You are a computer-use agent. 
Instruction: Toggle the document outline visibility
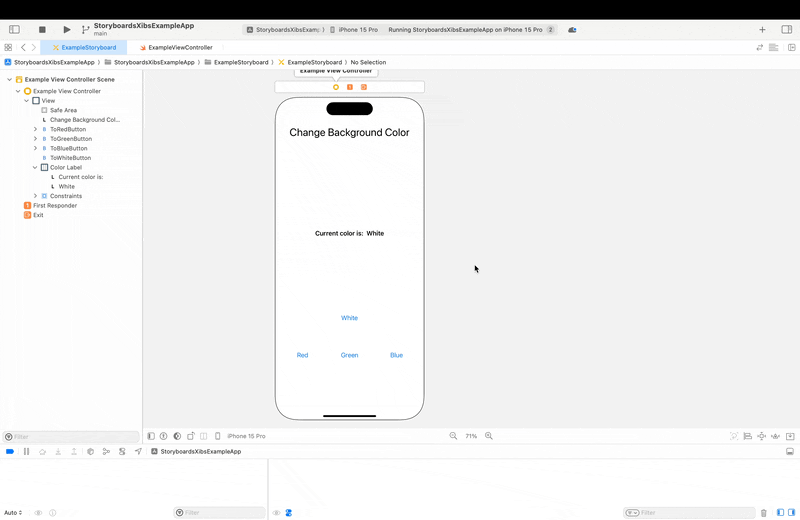coord(151,436)
